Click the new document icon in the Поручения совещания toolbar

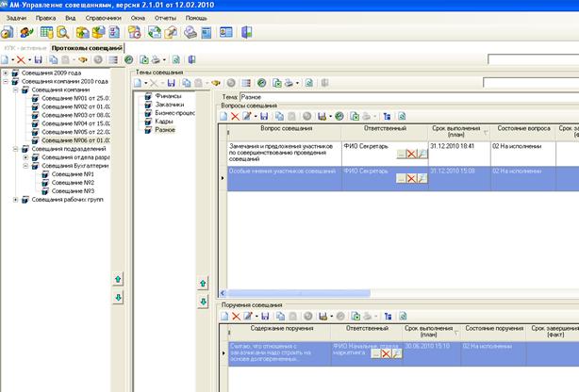[224, 315]
